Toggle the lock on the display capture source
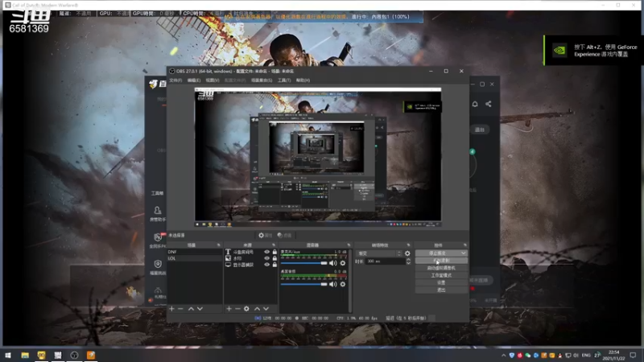Screen dimensions: 644x362 [x=275, y=265]
